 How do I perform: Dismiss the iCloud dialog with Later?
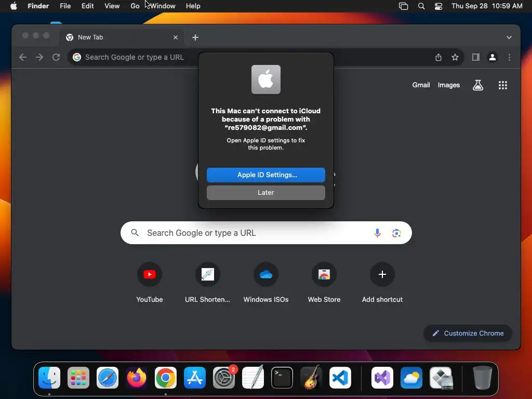tap(265, 192)
